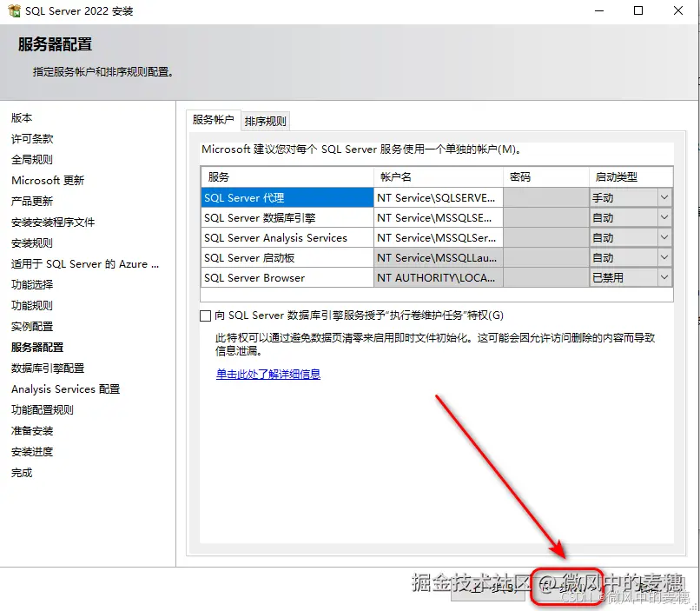Open the 单击此处了解详细信息 link
The height and width of the screenshot is (611, 700).
coord(267,375)
